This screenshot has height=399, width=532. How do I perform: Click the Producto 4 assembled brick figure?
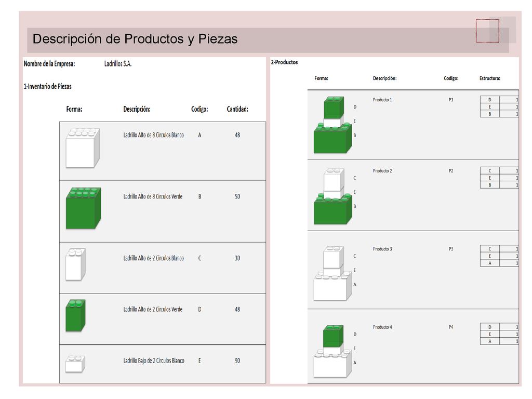(333, 351)
